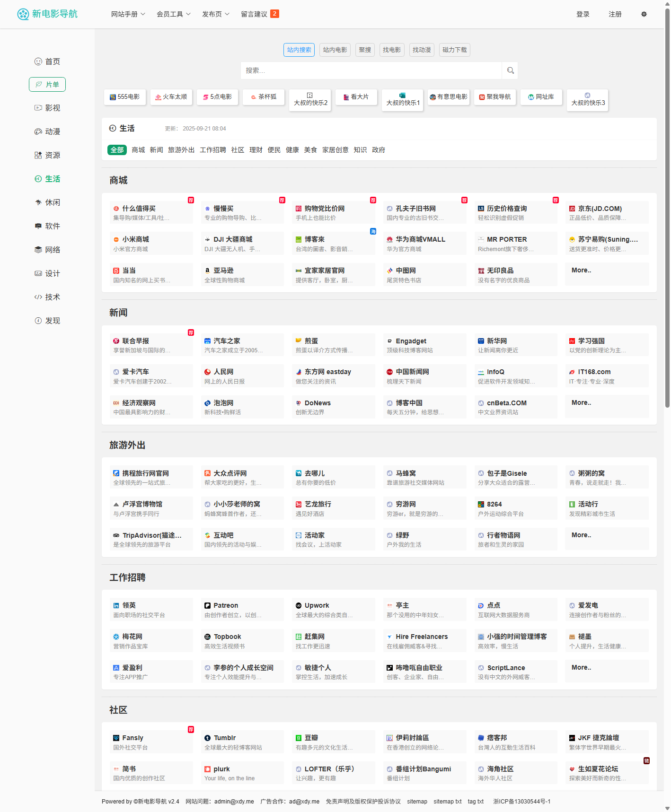
Task: Click the red badge on 什么值得买 card
Action: tap(191, 200)
